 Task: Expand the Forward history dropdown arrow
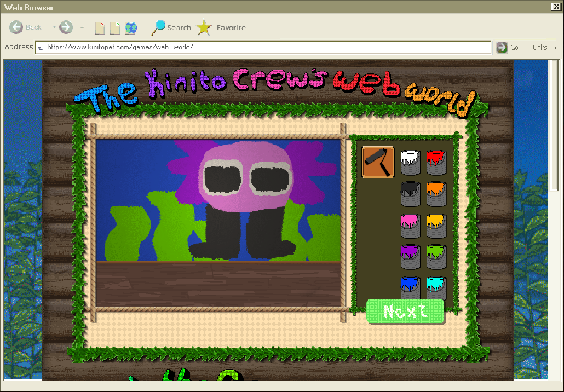(82, 27)
